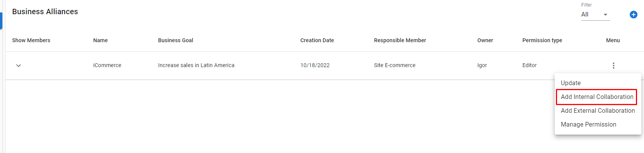Click the Owner column header
This screenshot has width=644, height=153.
point(485,40)
